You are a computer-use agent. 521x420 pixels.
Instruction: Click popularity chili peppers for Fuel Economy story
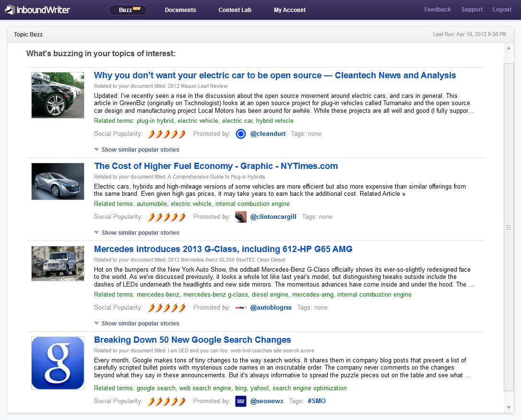pos(166,217)
